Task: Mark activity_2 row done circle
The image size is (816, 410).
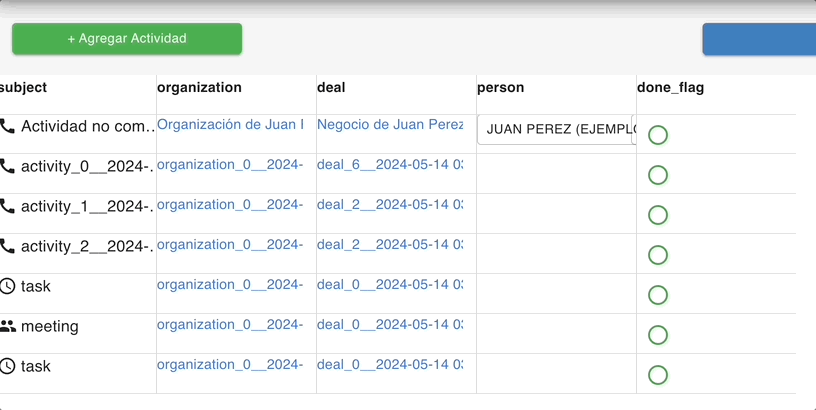Action: [x=658, y=255]
